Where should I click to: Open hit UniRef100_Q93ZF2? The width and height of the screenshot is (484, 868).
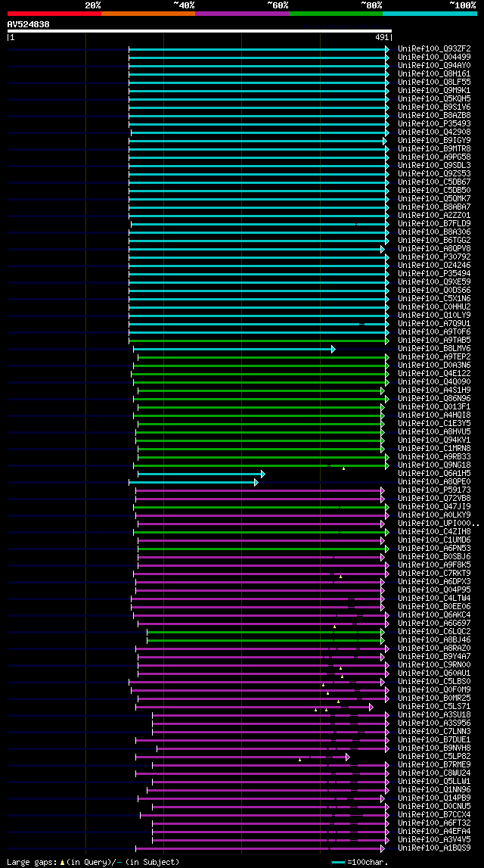[434, 49]
